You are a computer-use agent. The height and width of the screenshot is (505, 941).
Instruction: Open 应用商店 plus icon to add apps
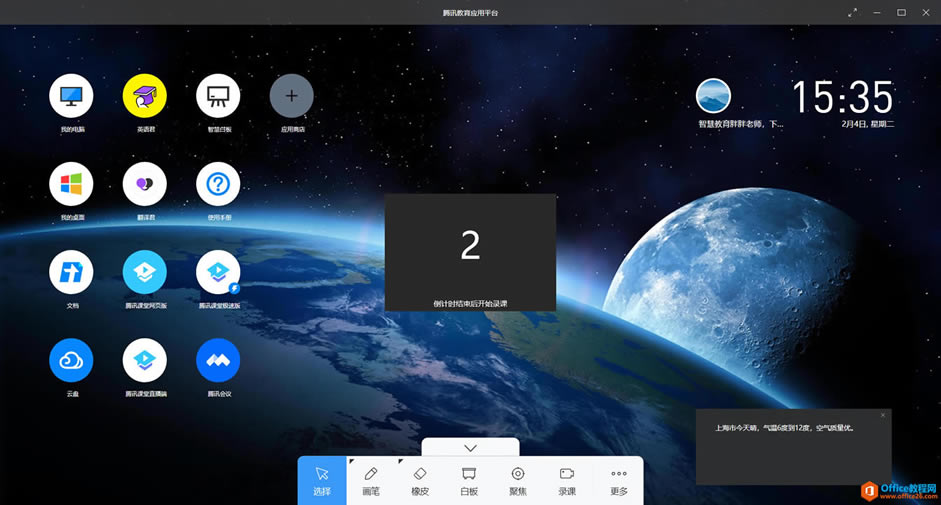292,96
